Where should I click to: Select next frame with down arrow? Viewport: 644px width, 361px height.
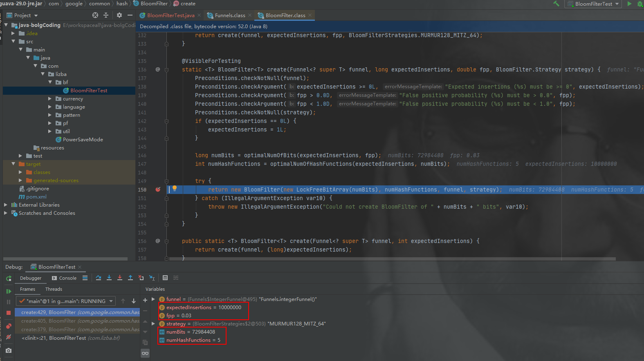134,301
